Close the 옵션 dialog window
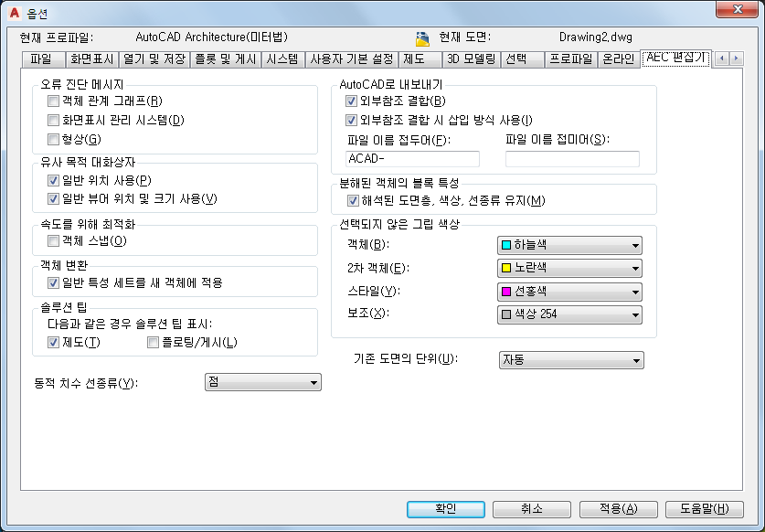The image size is (765, 532). click(738, 9)
